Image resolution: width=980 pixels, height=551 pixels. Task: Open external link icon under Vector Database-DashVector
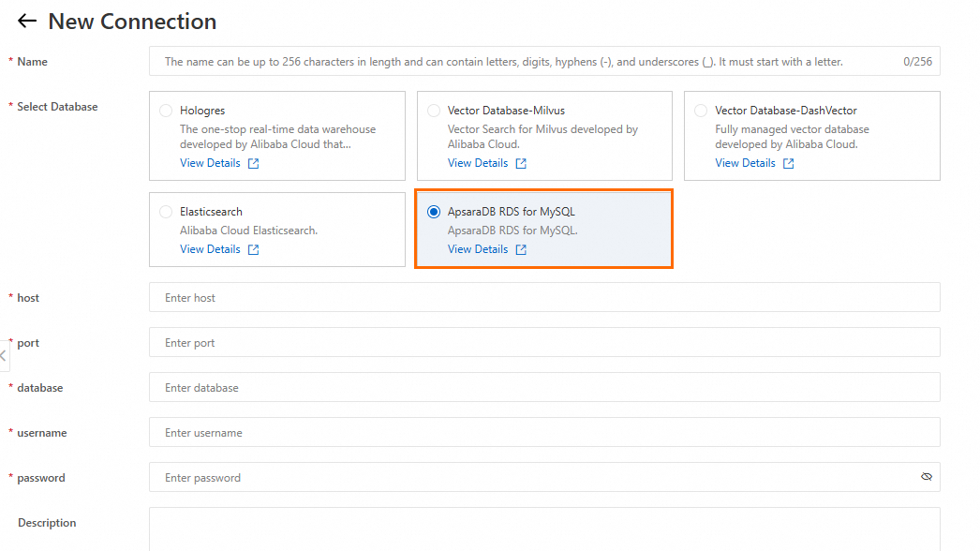click(x=788, y=163)
